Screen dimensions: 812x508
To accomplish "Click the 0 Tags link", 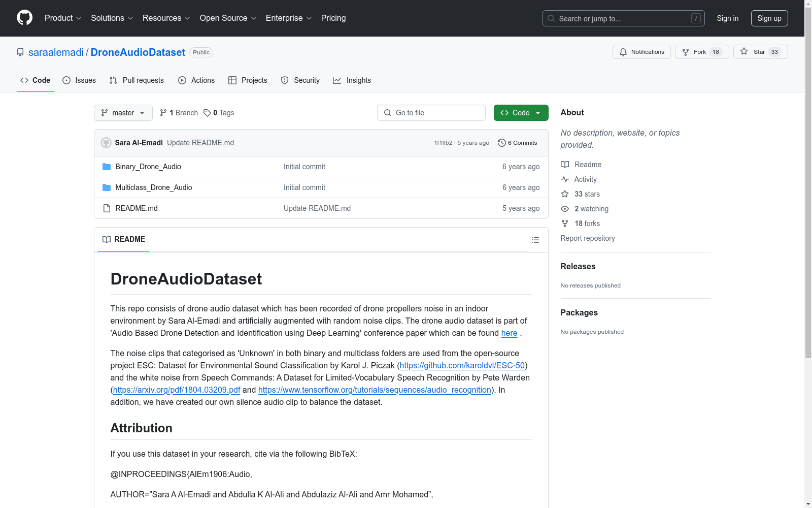I will tap(219, 113).
